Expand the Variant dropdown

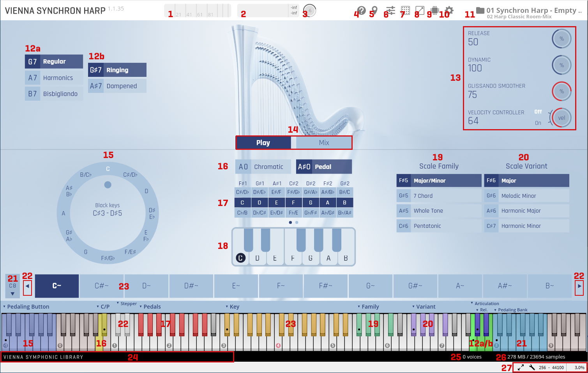click(x=424, y=307)
